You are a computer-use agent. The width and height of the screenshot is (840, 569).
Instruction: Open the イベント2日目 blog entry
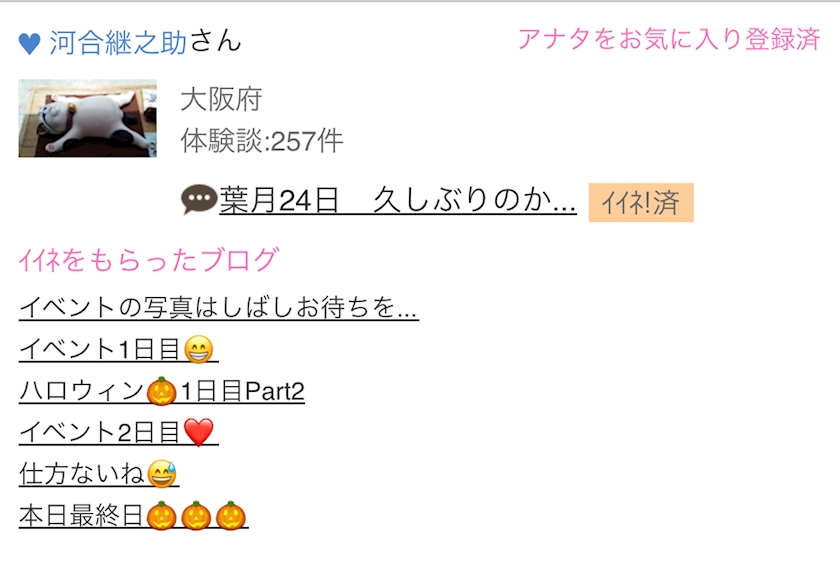[118, 432]
